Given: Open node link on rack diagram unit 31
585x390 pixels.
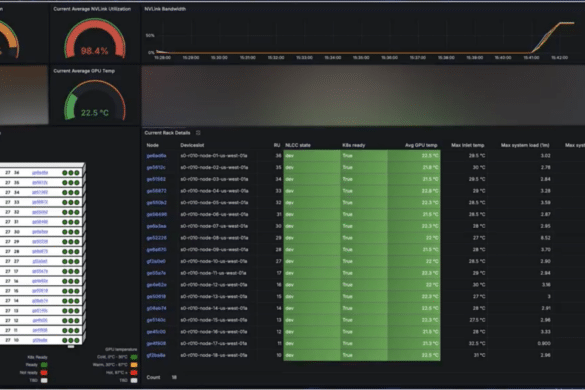Looking at the screenshot, I should point(40,222).
